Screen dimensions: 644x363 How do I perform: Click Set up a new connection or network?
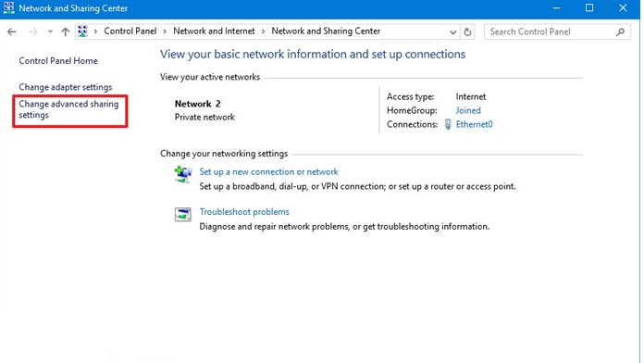pos(268,172)
